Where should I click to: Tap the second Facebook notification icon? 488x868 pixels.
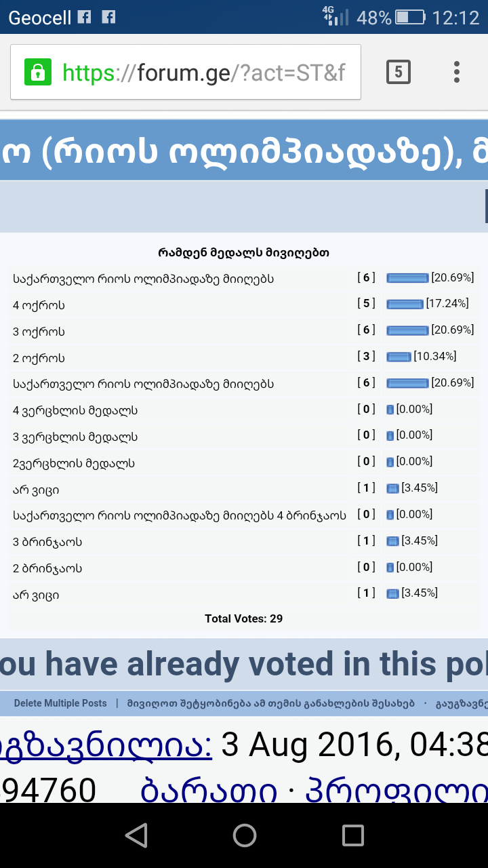pyautogui.click(x=108, y=17)
